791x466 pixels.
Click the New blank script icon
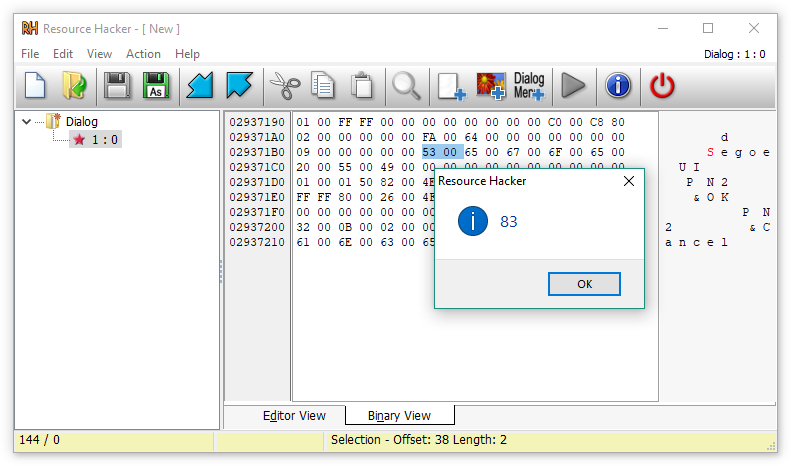point(35,86)
